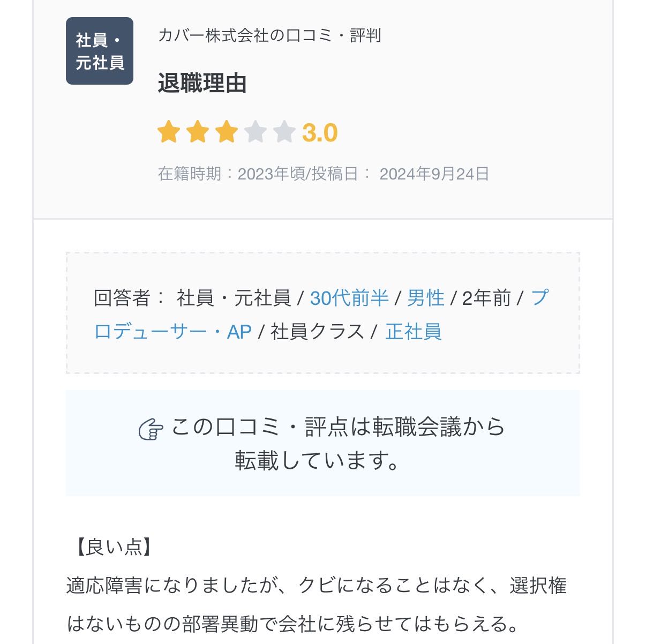Click the second gold rating star
The height and width of the screenshot is (644, 646).
[198, 132]
